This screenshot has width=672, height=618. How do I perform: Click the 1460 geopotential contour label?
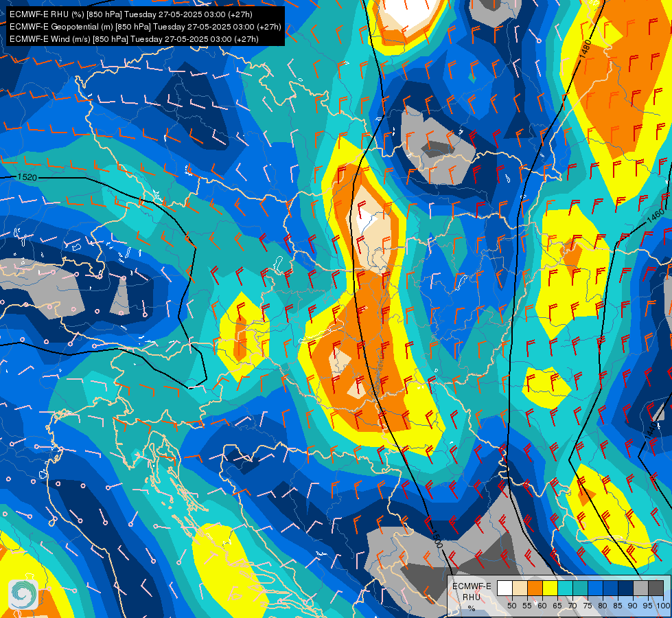click(x=655, y=216)
